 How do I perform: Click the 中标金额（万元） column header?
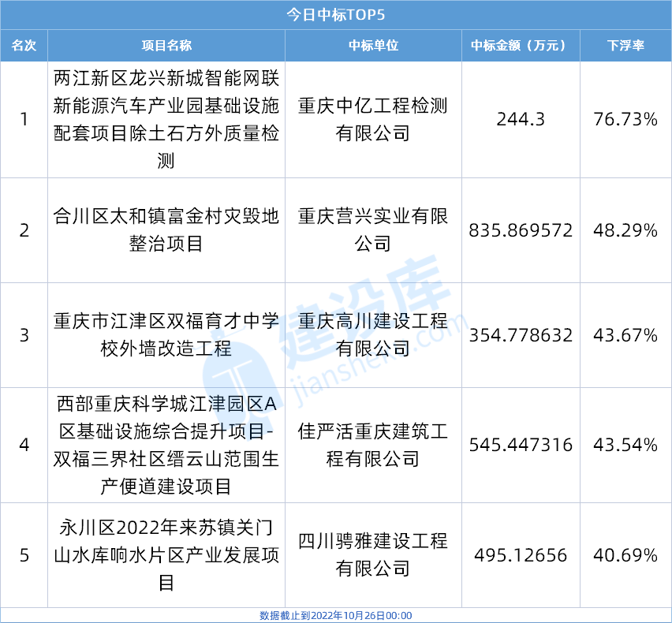520,46
